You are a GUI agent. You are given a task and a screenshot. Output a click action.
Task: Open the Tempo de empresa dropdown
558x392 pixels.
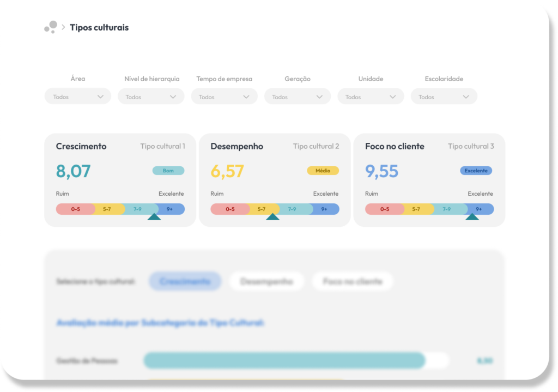pos(224,97)
